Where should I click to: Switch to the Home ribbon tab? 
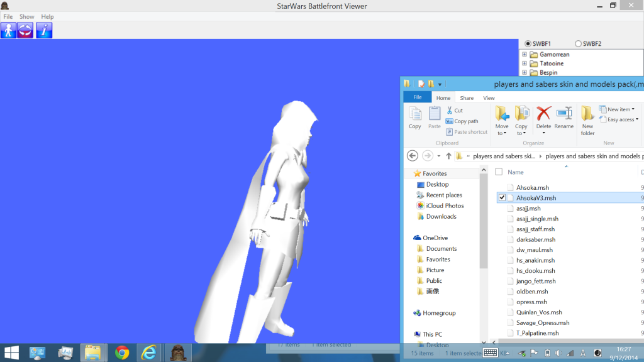[x=443, y=97]
